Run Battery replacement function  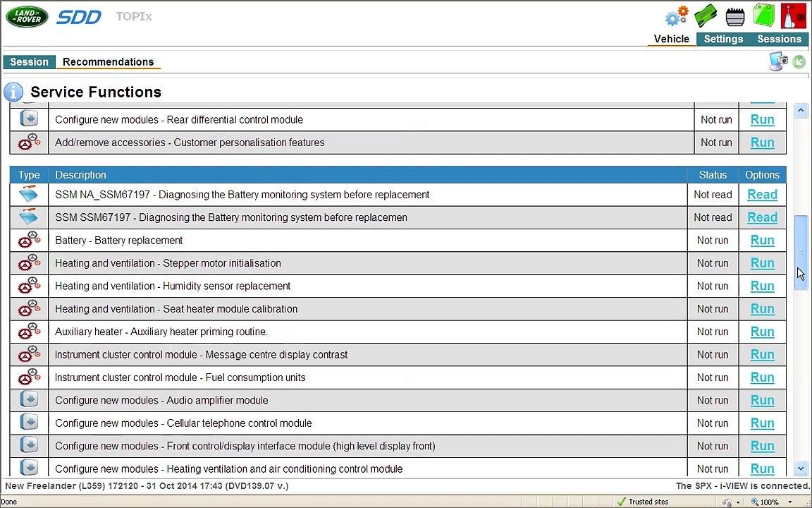pyautogui.click(x=762, y=240)
